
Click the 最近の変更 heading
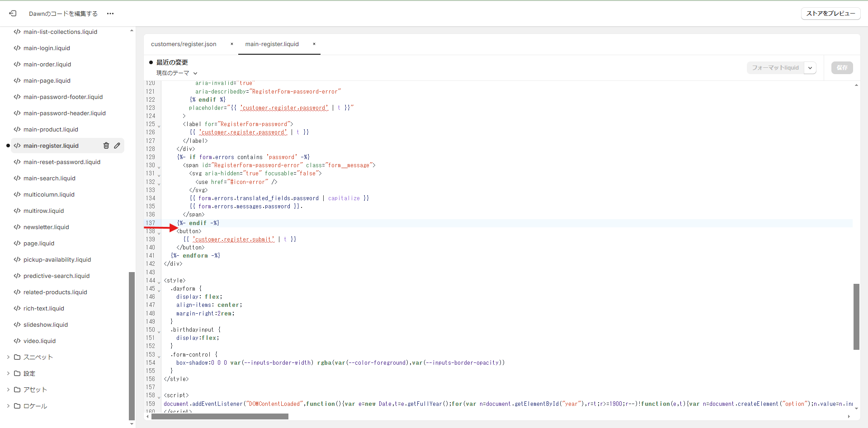coord(172,62)
